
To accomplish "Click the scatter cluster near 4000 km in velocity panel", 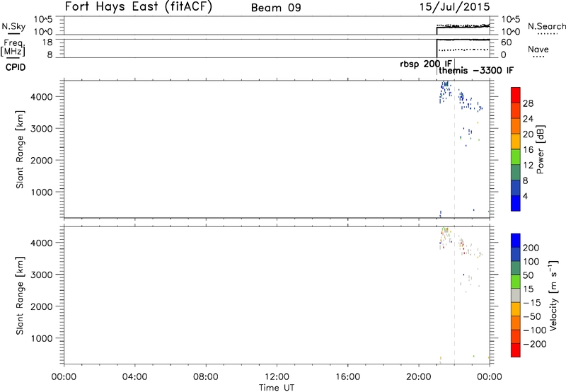I will [445, 238].
